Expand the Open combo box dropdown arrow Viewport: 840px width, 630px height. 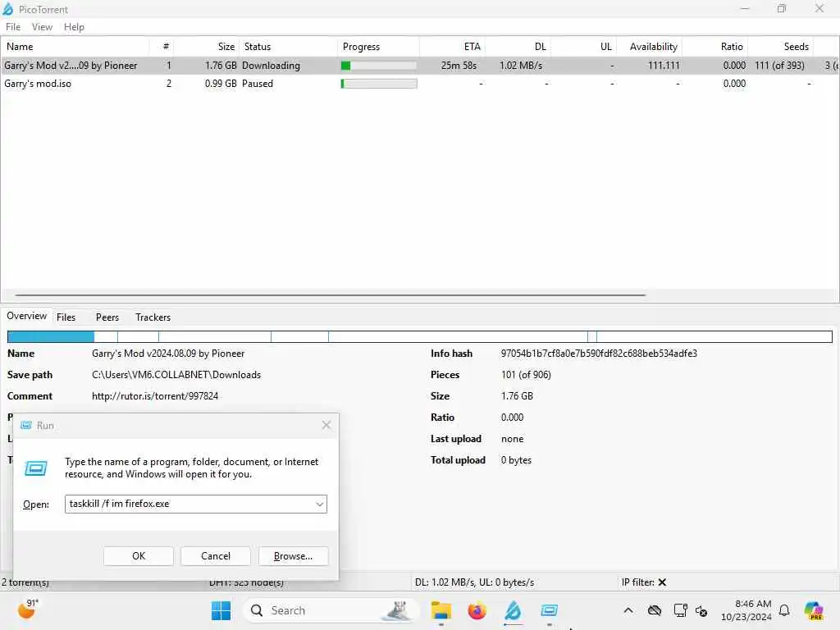tap(319, 504)
